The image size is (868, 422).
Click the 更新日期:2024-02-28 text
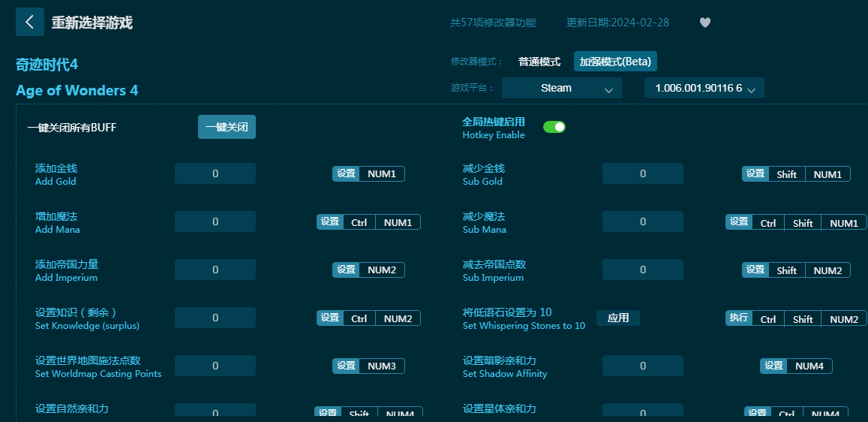click(617, 23)
